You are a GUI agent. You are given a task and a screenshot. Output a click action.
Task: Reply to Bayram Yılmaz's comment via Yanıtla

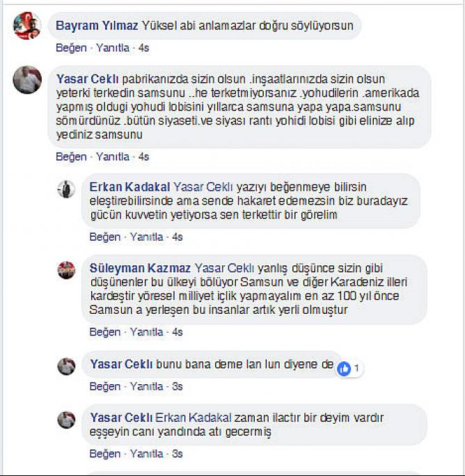[x=113, y=47]
